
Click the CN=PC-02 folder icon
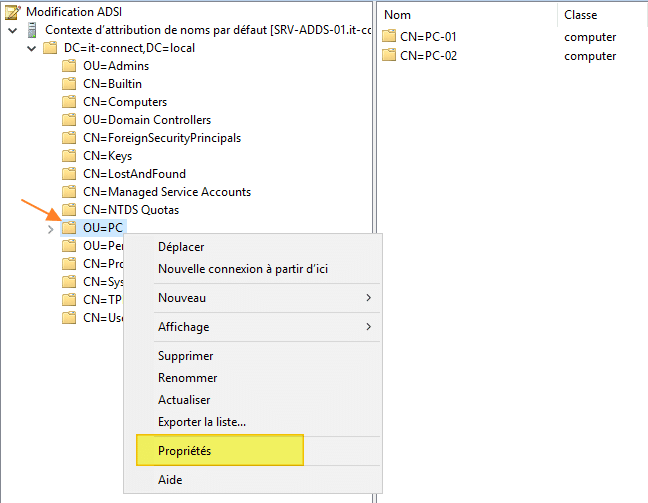[390, 56]
